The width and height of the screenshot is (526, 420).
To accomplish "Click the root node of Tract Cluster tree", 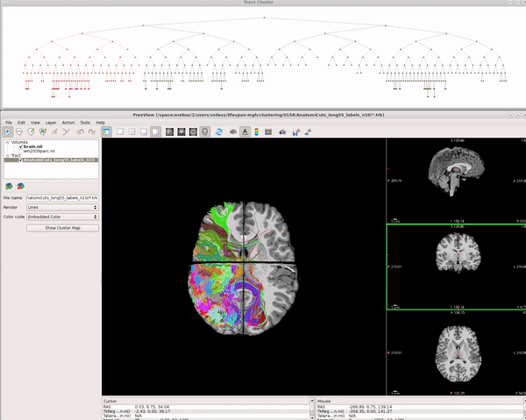I will 265,18.
